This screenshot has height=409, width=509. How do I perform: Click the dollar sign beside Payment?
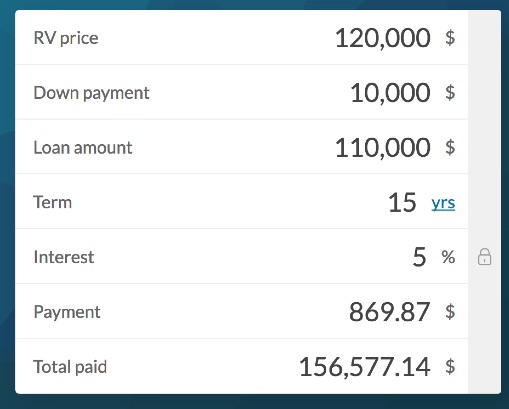[450, 311]
